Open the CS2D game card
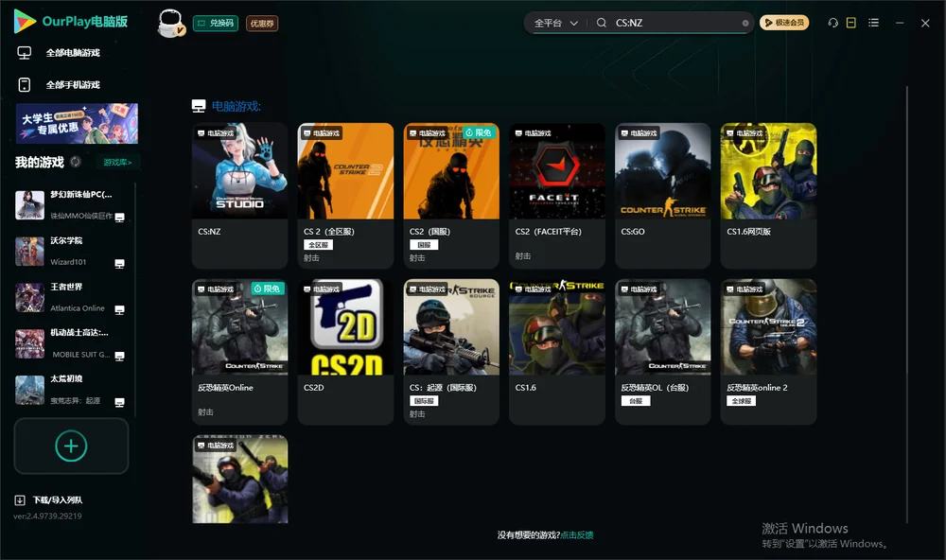 [x=345, y=352]
